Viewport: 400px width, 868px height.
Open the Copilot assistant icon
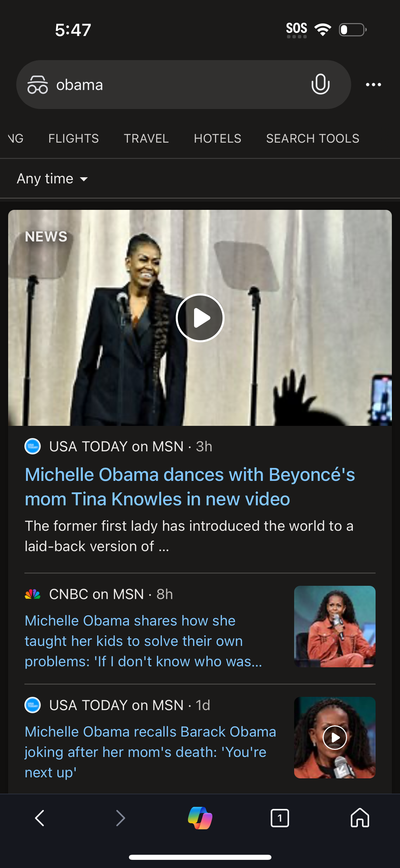(200, 818)
